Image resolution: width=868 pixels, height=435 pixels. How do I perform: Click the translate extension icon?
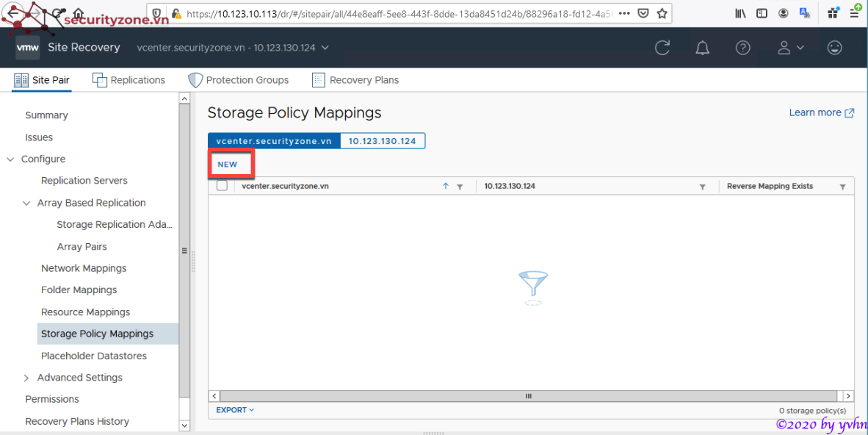pyautogui.click(x=804, y=14)
